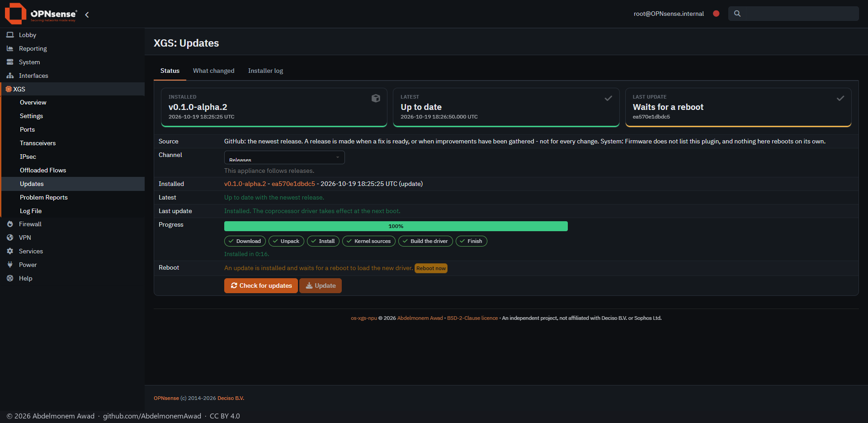Open Interfaces via its network icon
868x423 pixels.
point(10,76)
